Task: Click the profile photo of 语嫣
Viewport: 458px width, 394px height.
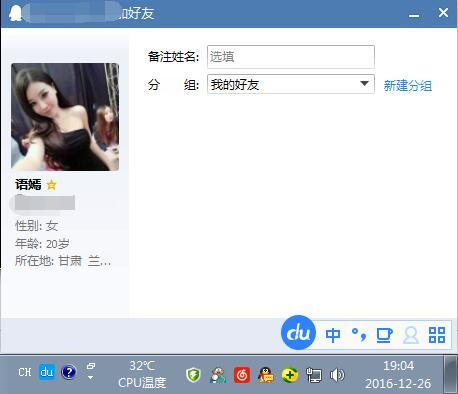Action: coord(65,117)
